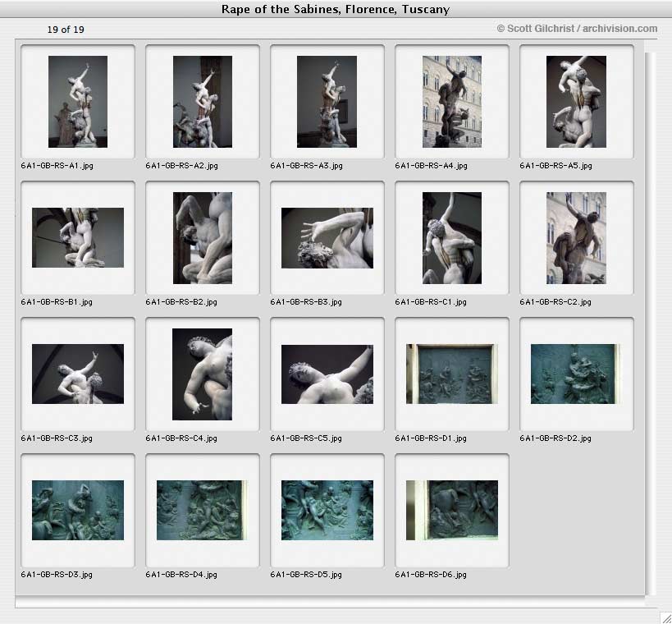Image resolution: width=672 pixels, height=624 pixels.
Task: Select file name text 6A1-GB-RS-C5.jpg
Action: (x=306, y=438)
